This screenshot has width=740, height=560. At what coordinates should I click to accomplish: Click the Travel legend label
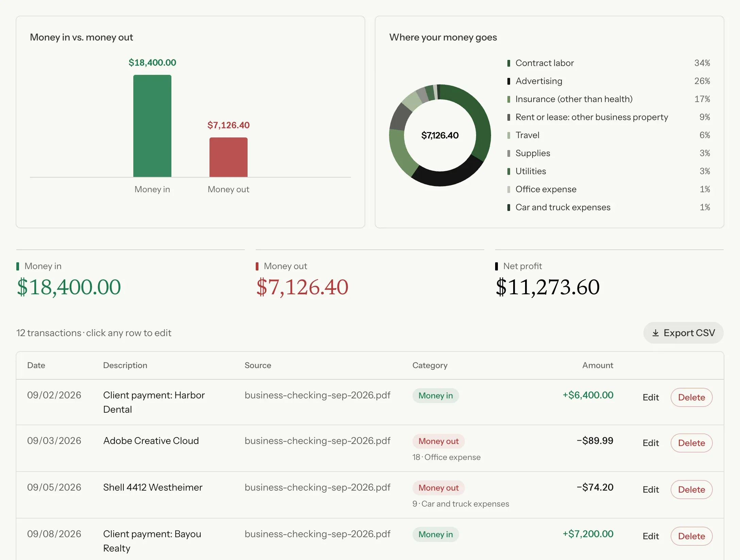coord(527,135)
